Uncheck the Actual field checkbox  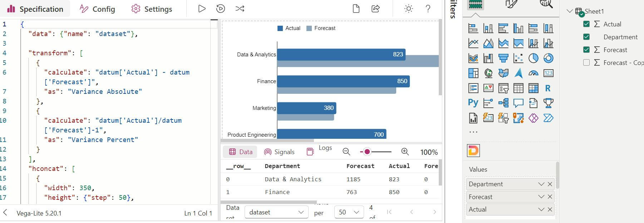(x=586, y=24)
